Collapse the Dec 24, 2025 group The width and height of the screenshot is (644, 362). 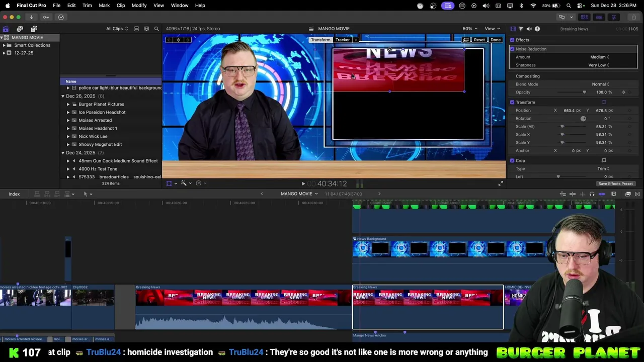click(63, 152)
